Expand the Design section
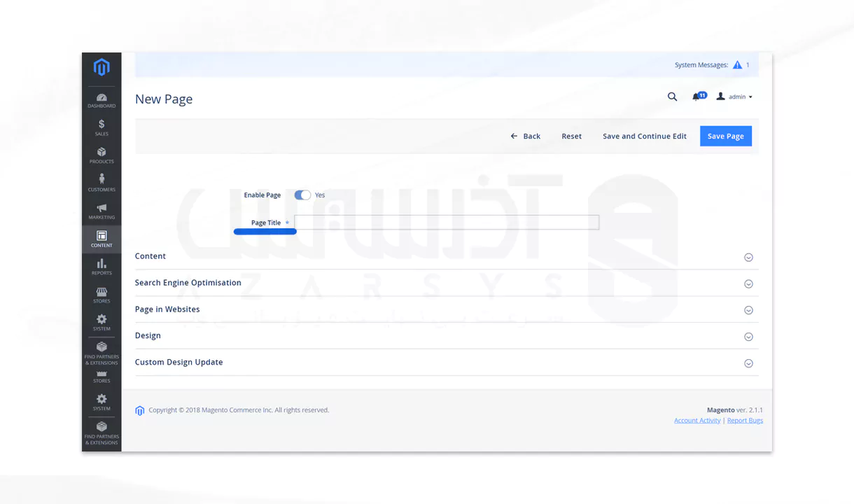The width and height of the screenshot is (854, 504). [x=447, y=336]
